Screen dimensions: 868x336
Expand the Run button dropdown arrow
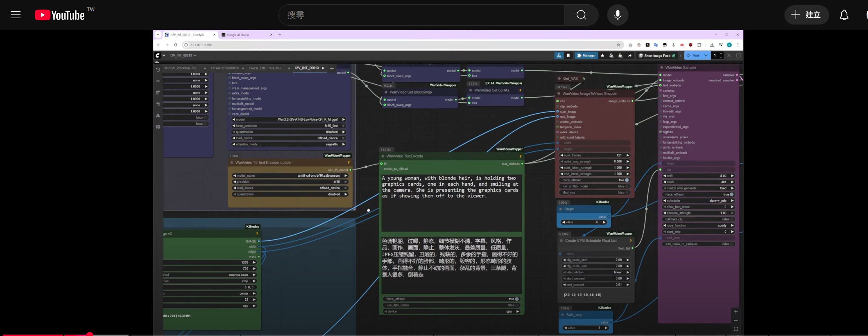click(x=706, y=55)
